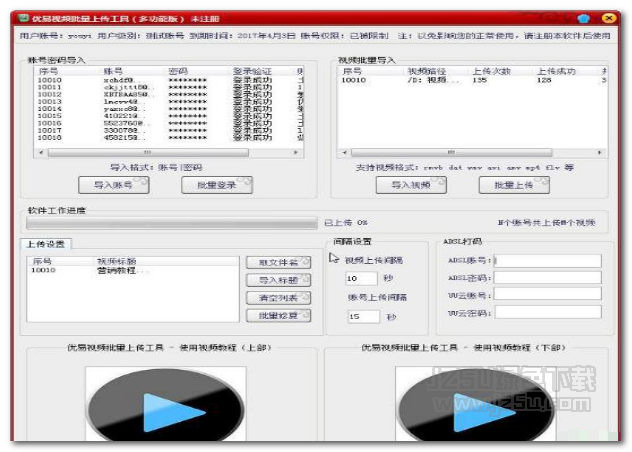Click the application icon in the title bar
Image resolution: width=632 pixels, height=452 pixels.
24,19
